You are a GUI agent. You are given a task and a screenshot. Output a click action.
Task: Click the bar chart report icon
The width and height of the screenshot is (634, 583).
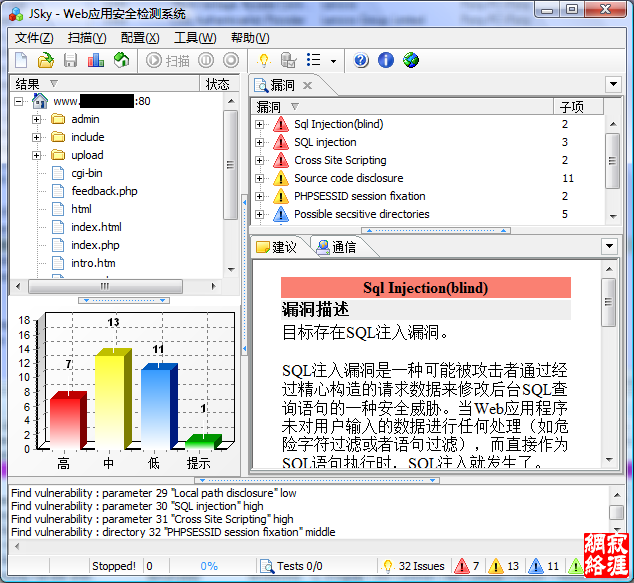coord(96,61)
